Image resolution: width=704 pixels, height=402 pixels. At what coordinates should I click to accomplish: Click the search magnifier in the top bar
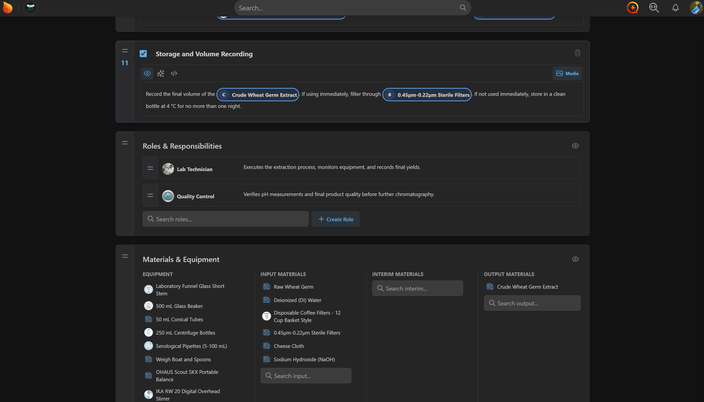462,8
